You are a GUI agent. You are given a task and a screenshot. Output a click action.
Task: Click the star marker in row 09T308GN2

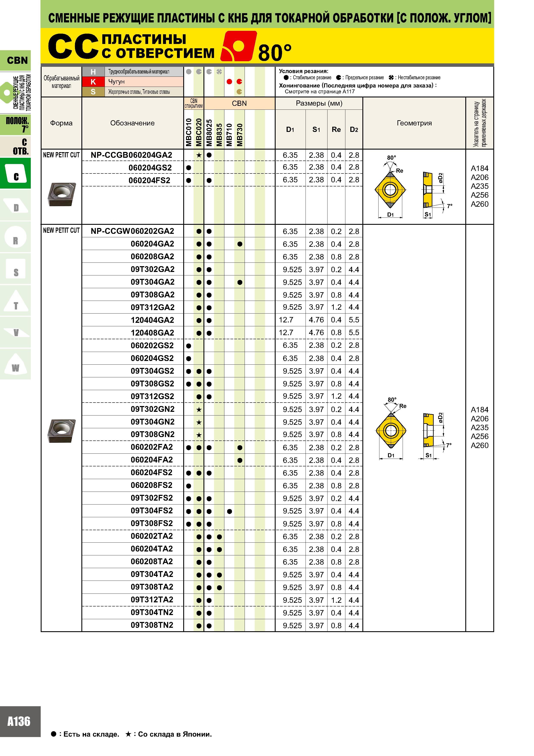(199, 435)
